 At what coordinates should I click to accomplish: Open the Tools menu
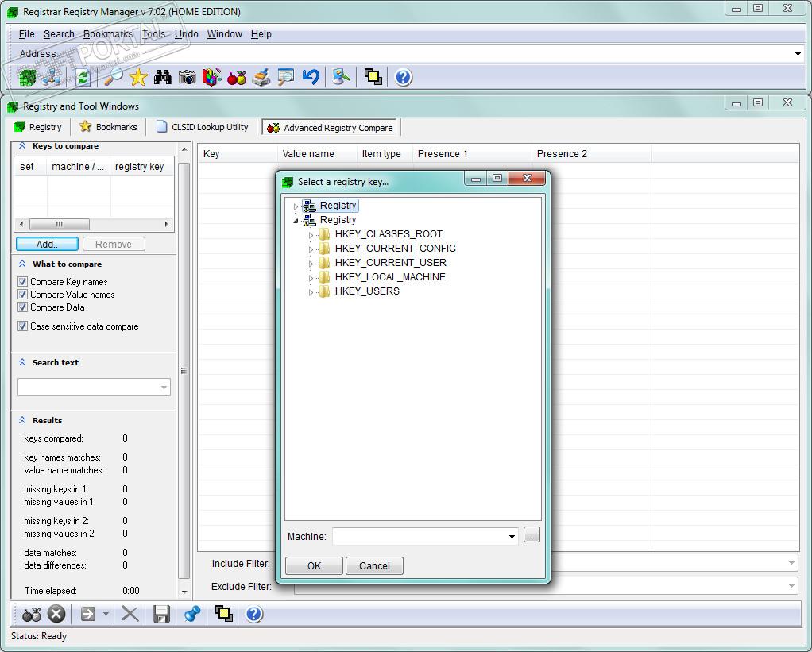click(x=154, y=34)
